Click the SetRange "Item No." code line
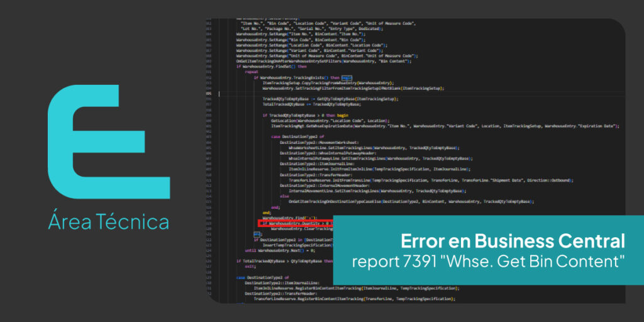This screenshot has height=322, width=644. coord(301,35)
